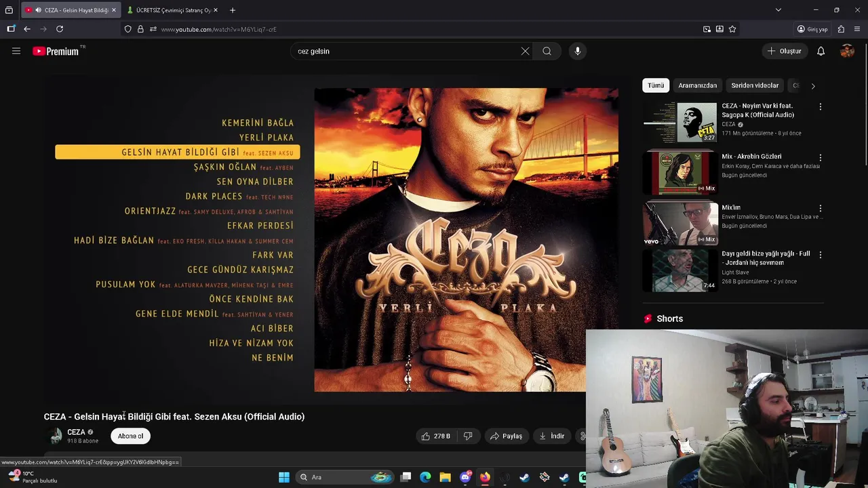
Task: Show more filter chips with arrow
Action: coord(813,86)
